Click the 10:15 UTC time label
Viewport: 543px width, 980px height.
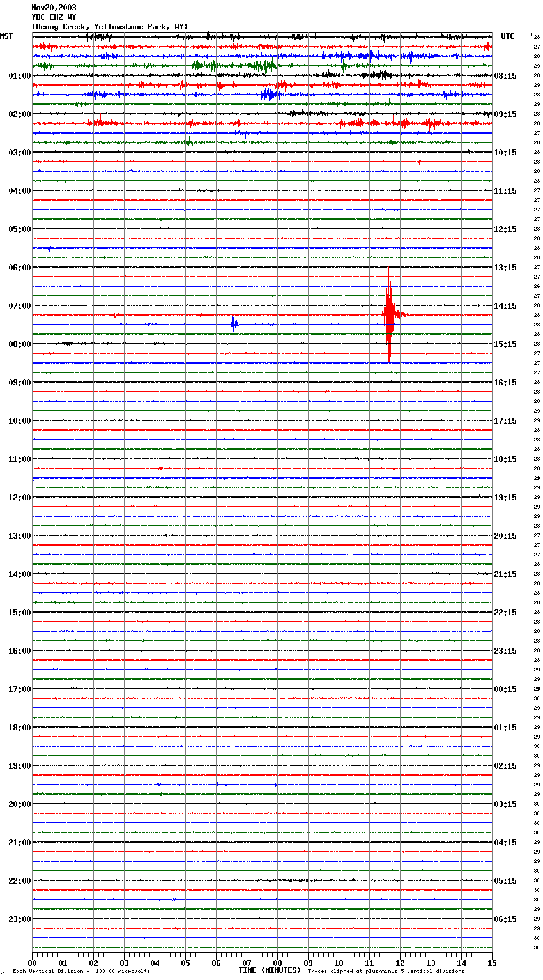click(505, 153)
